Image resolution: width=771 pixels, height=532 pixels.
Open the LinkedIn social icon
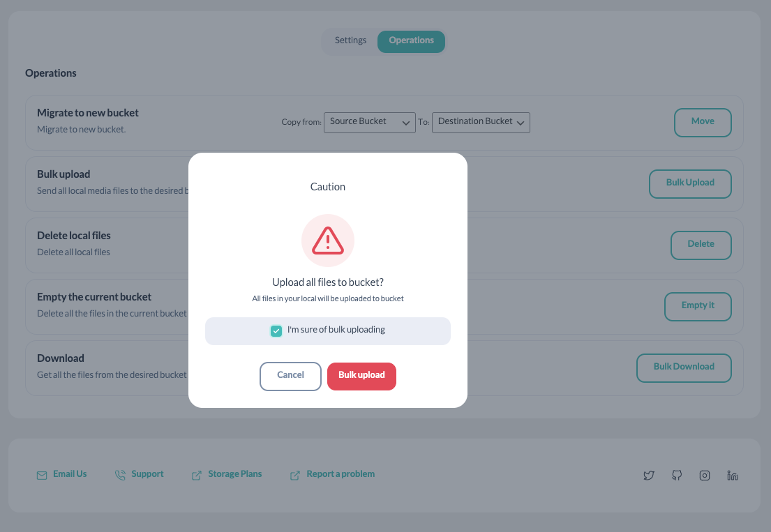click(732, 476)
